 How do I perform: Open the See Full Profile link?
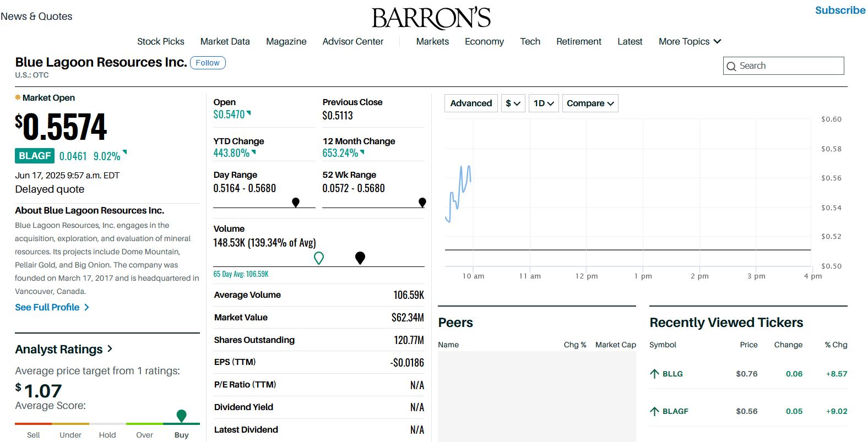tap(52, 307)
